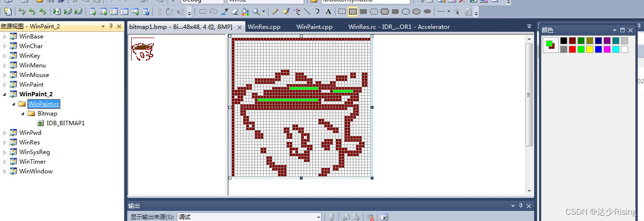This screenshot has height=221, width=644.
Task: Clear all output text icon
Action: tap(371, 217)
